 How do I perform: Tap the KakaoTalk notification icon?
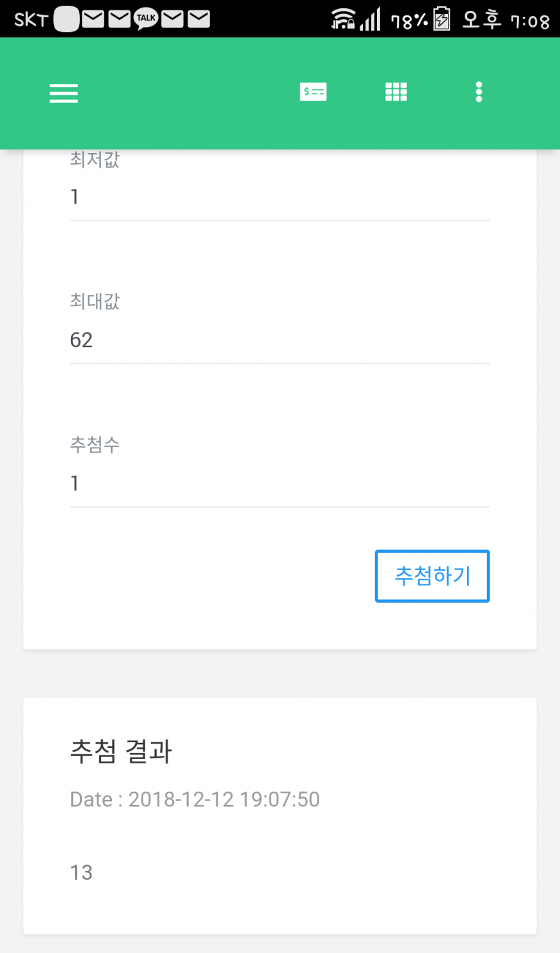[146, 19]
